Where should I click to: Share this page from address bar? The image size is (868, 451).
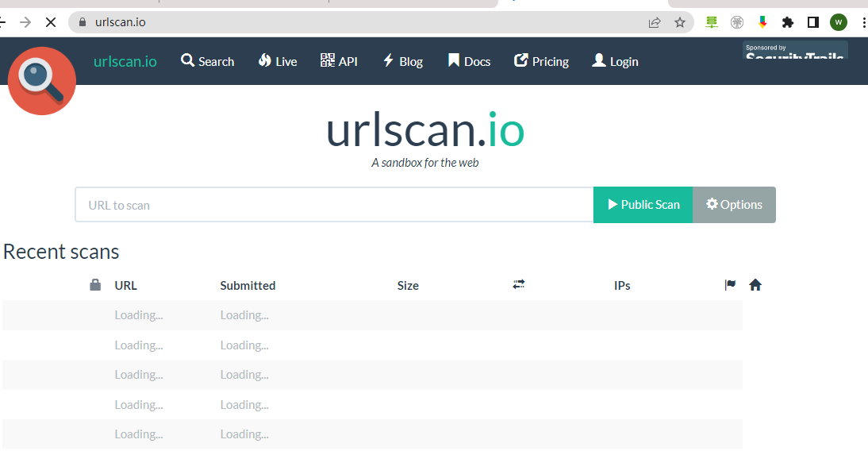point(655,22)
